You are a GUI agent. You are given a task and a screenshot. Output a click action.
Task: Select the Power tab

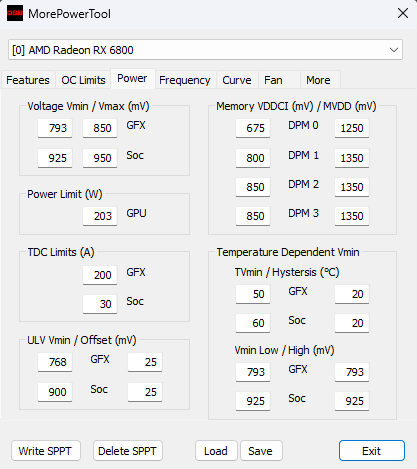[x=132, y=79]
